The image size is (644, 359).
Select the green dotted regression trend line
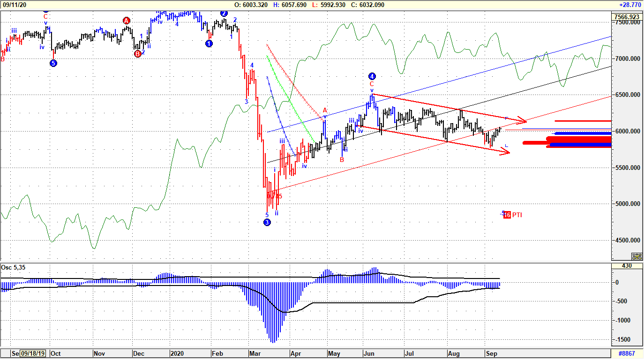coord(290,98)
